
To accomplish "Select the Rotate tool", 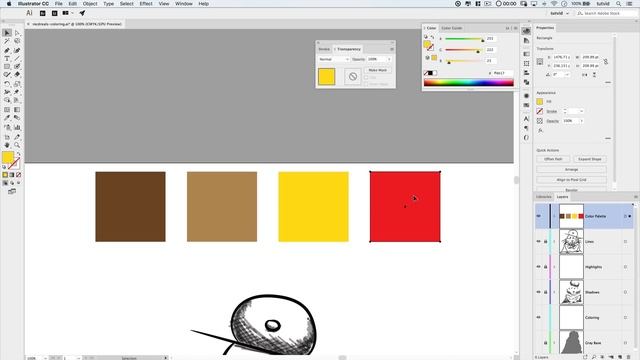I will tap(7, 84).
